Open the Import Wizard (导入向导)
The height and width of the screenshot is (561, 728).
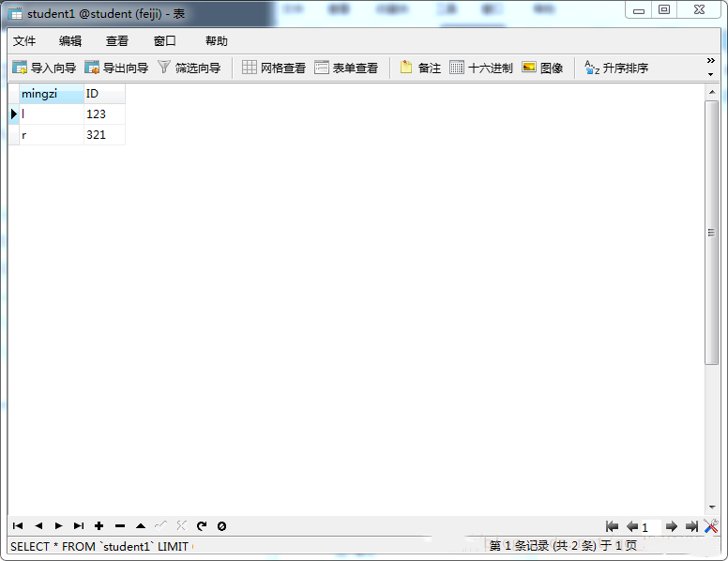pyautogui.click(x=44, y=68)
